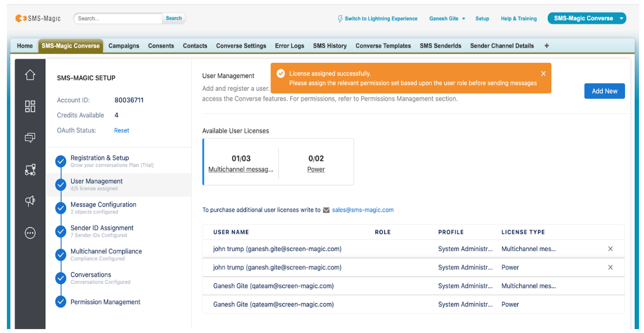Add a new tab with plus icon
Image resolution: width=644 pixels, height=333 pixels.
[547, 46]
